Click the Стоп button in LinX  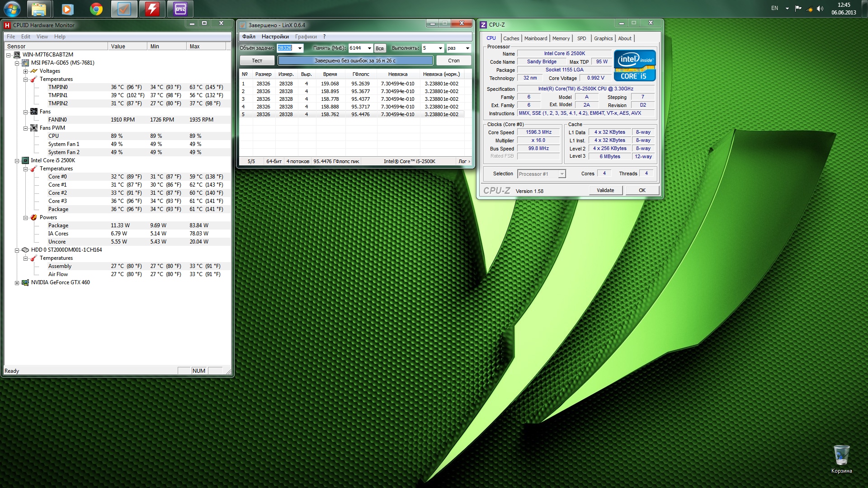pos(453,61)
